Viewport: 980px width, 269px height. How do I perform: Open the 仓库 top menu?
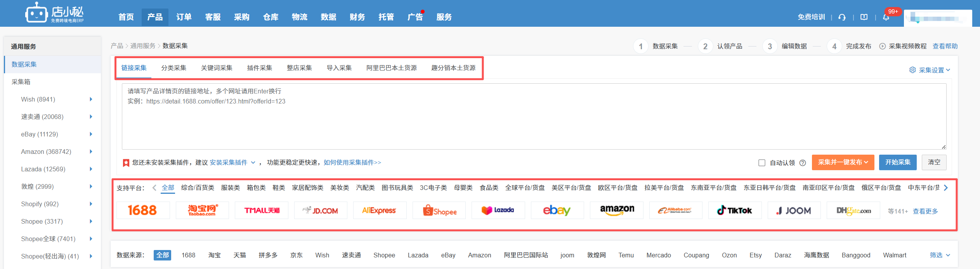(x=271, y=17)
